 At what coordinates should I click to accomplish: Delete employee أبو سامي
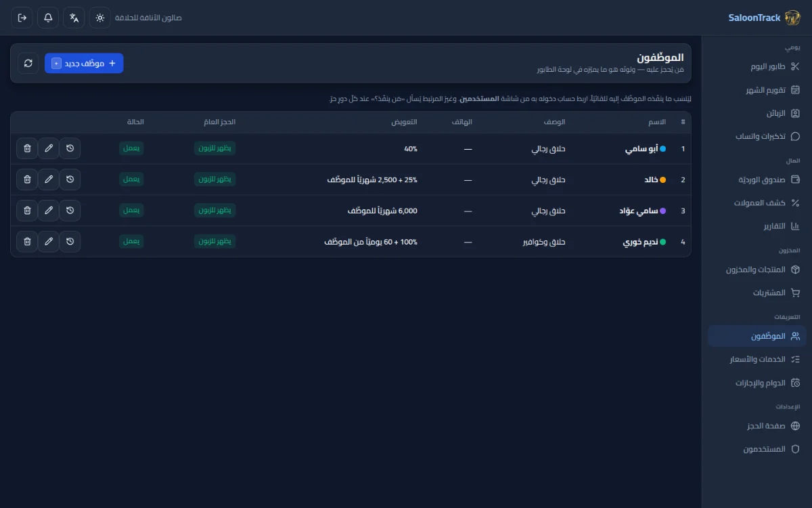[x=27, y=148]
